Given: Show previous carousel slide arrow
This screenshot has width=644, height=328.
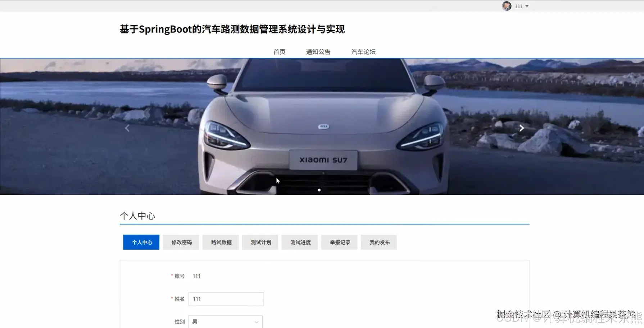Looking at the screenshot, I should 127,128.
